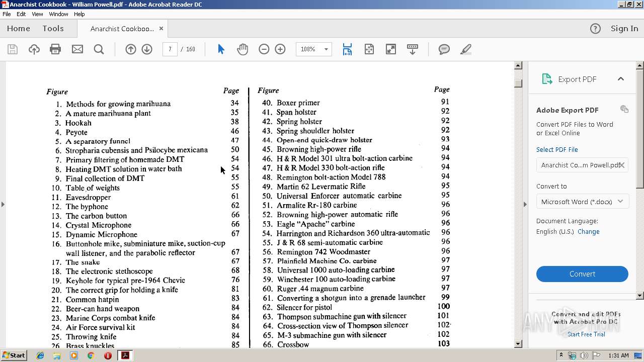
Task: Remove selected PDF file with X
Action: coord(622,165)
